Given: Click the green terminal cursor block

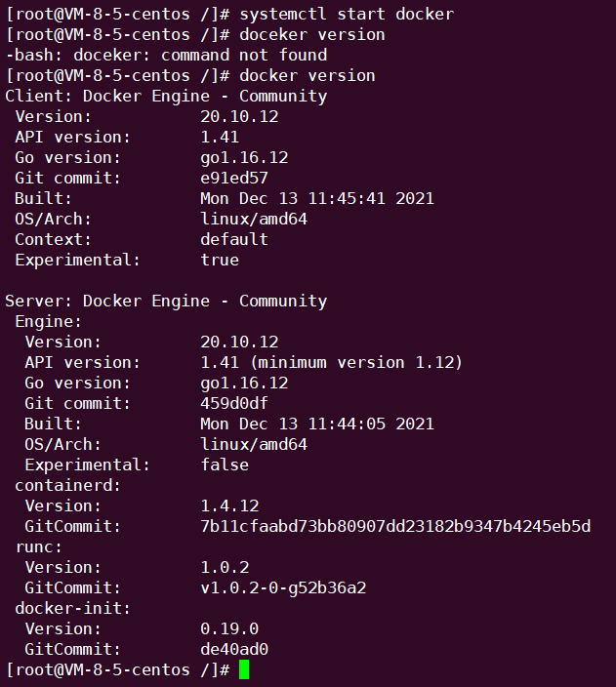Looking at the screenshot, I should click(244, 669).
